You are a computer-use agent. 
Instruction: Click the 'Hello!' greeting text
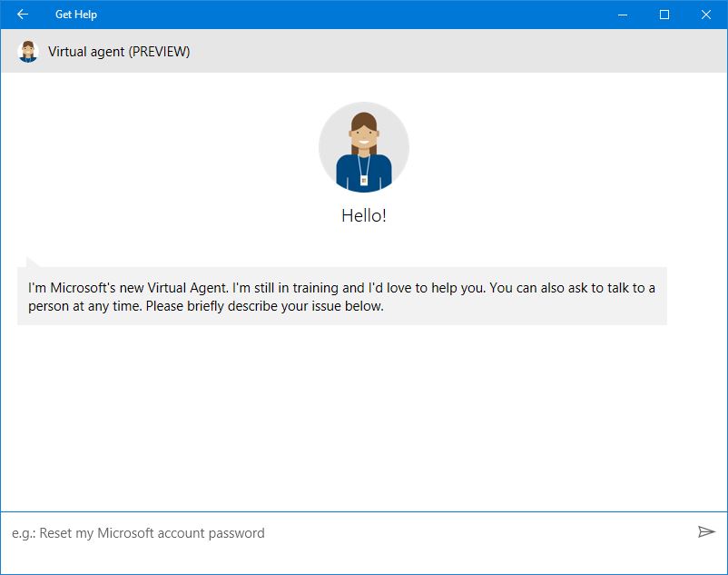364,216
